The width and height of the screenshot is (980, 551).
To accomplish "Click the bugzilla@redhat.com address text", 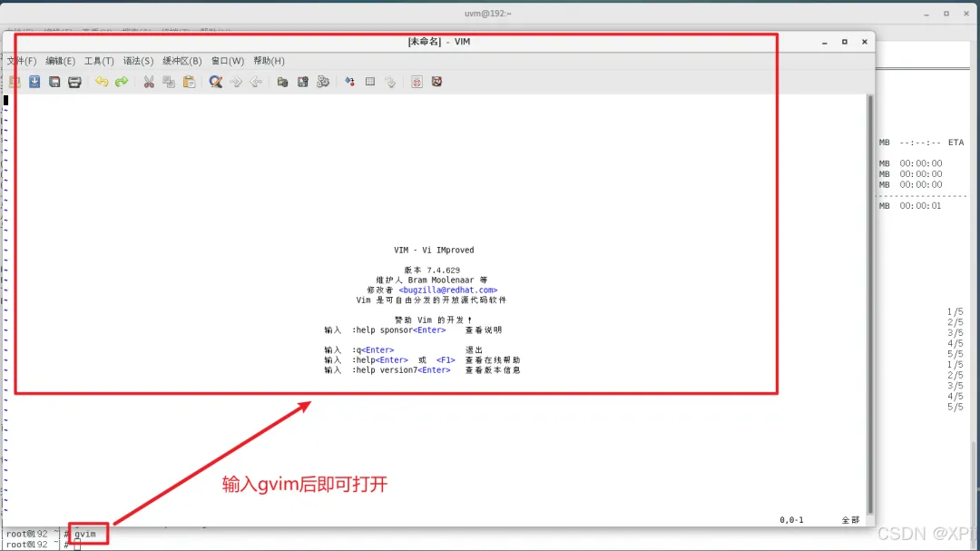I will tap(448, 290).
